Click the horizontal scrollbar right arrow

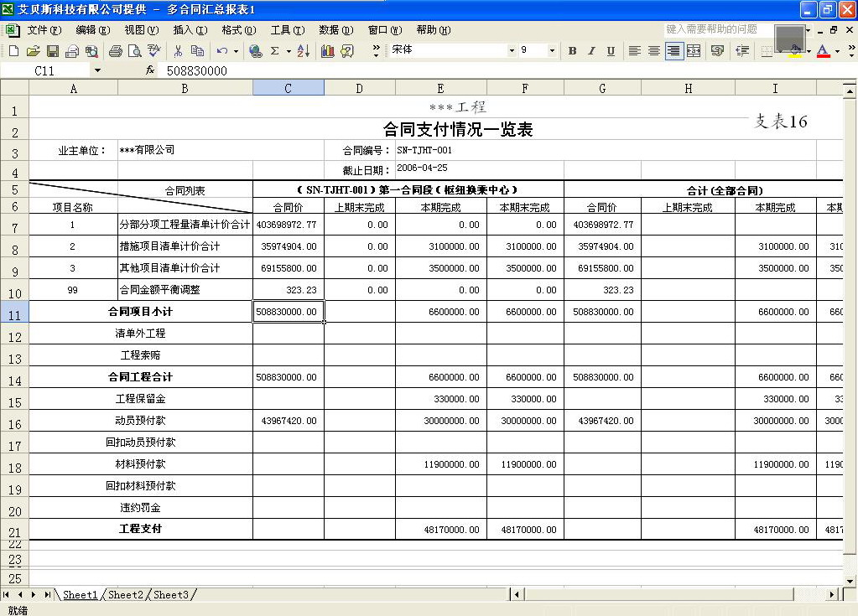click(832, 594)
